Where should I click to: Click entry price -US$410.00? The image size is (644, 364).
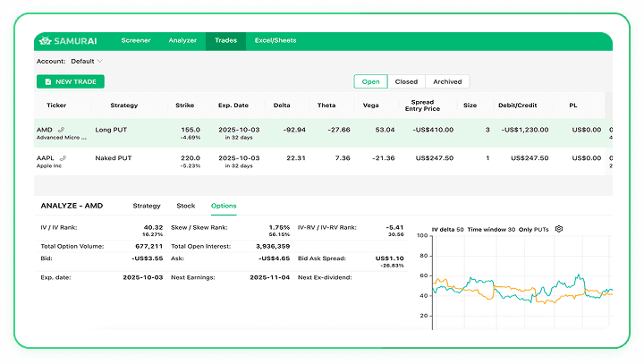click(x=433, y=130)
